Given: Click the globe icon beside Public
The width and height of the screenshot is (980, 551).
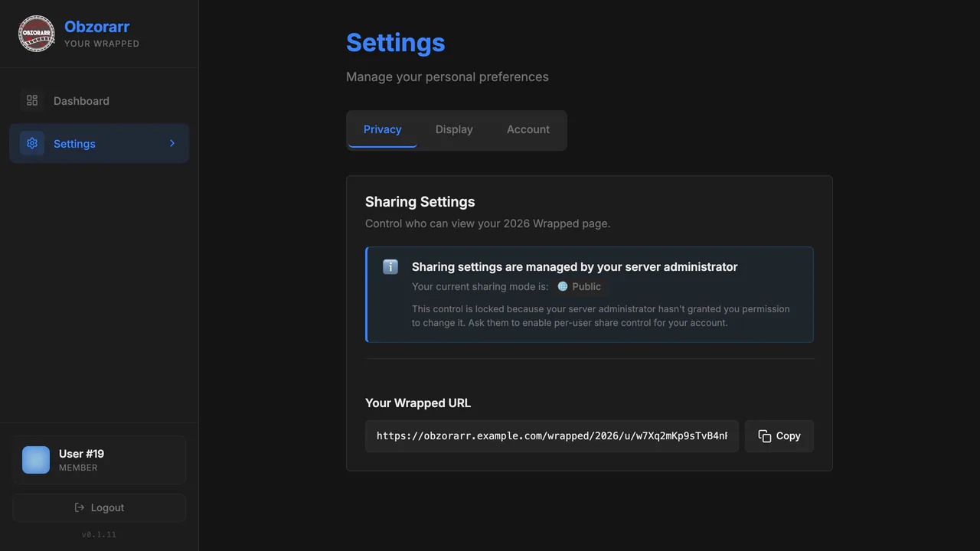Looking at the screenshot, I should (x=563, y=286).
